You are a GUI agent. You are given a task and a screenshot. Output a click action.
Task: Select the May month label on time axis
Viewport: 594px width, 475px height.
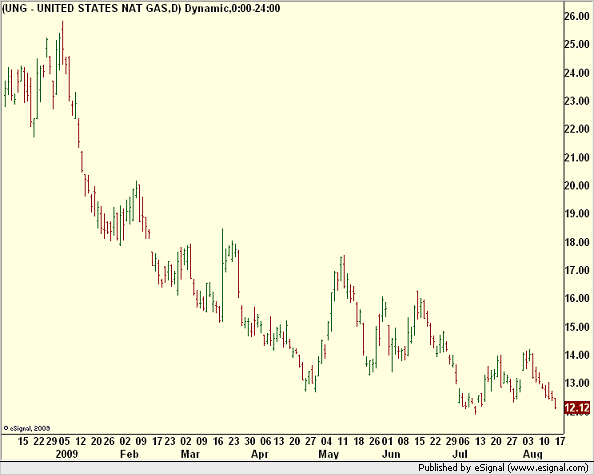click(x=329, y=454)
